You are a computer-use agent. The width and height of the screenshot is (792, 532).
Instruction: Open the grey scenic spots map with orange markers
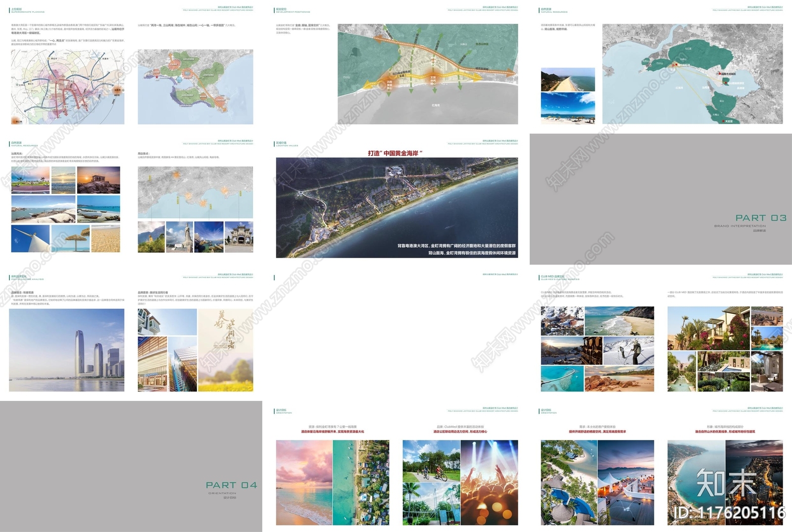(x=195, y=193)
